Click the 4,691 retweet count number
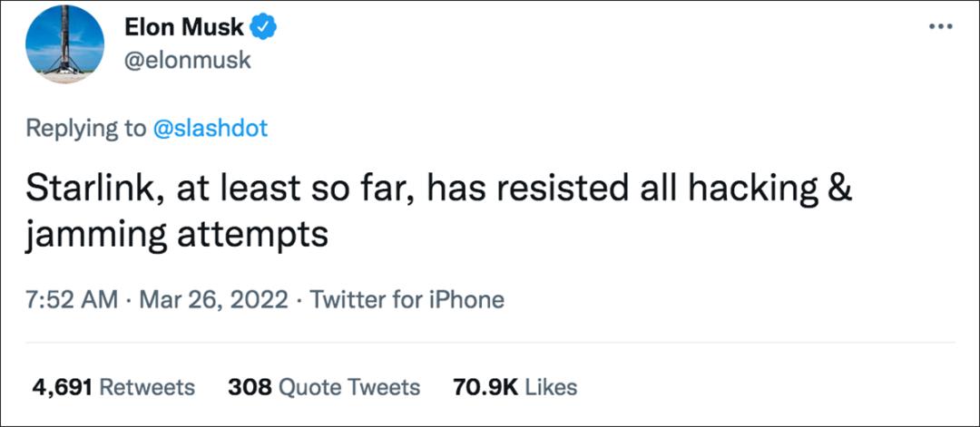 point(62,387)
